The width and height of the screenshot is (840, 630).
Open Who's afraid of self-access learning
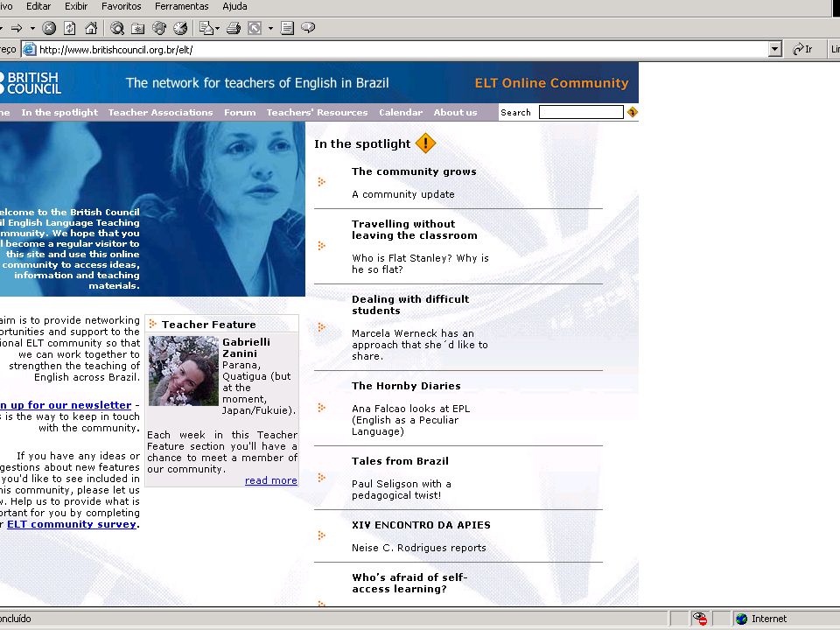(409, 583)
